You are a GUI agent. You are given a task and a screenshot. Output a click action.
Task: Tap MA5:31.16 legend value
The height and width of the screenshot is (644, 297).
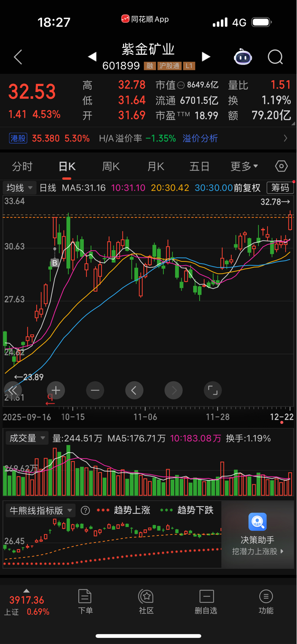point(84,188)
